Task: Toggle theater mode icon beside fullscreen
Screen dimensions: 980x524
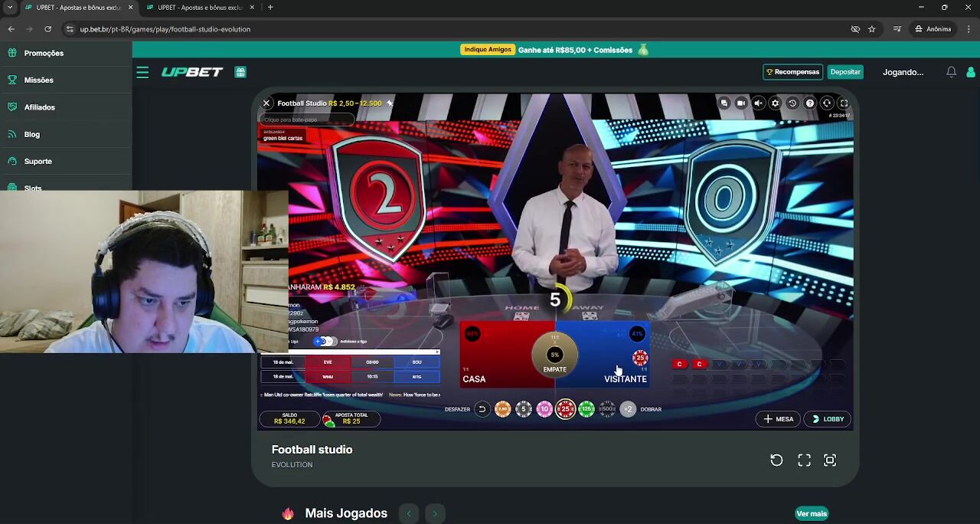Action: point(830,460)
